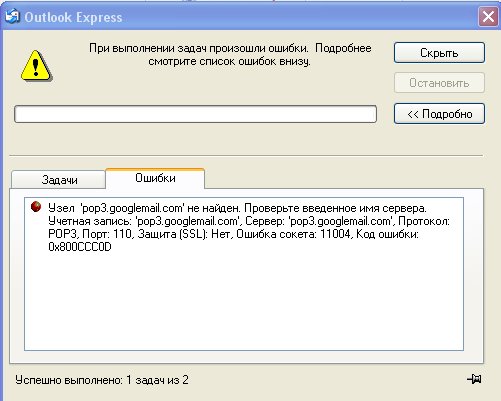501x401 pixels.
Task: Click the red error icon in the list
Action: 36,207
